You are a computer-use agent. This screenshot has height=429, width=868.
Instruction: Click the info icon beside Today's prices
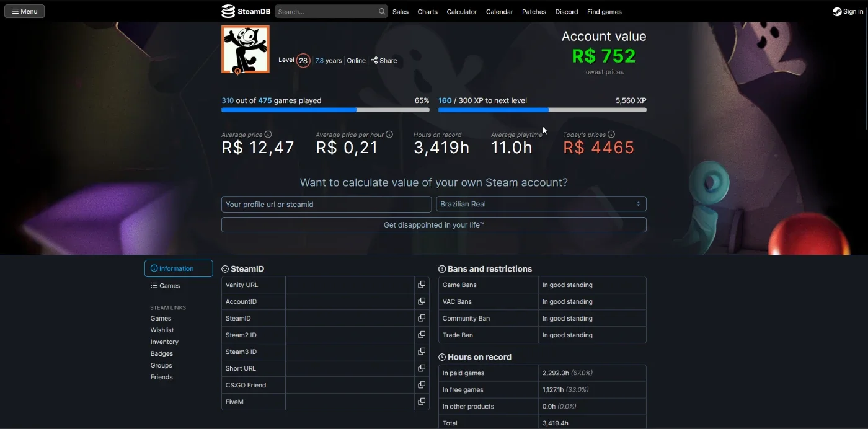(x=611, y=134)
